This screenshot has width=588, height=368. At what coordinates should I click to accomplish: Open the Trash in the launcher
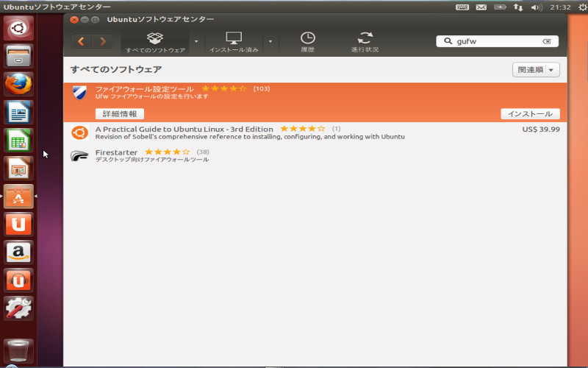(18, 350)
